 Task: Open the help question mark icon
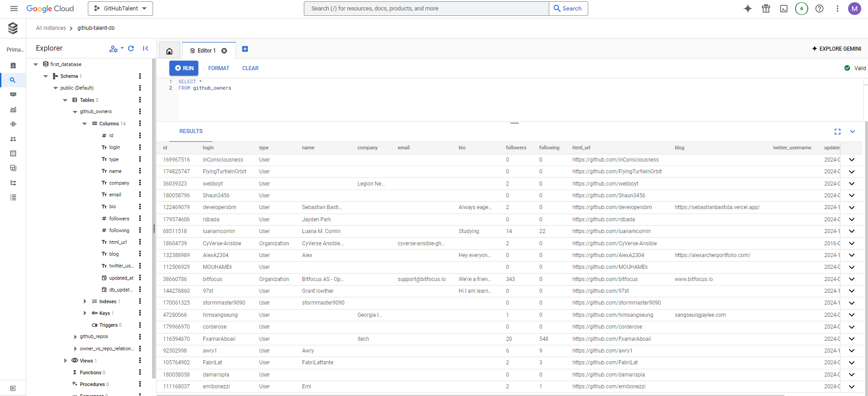820,9
